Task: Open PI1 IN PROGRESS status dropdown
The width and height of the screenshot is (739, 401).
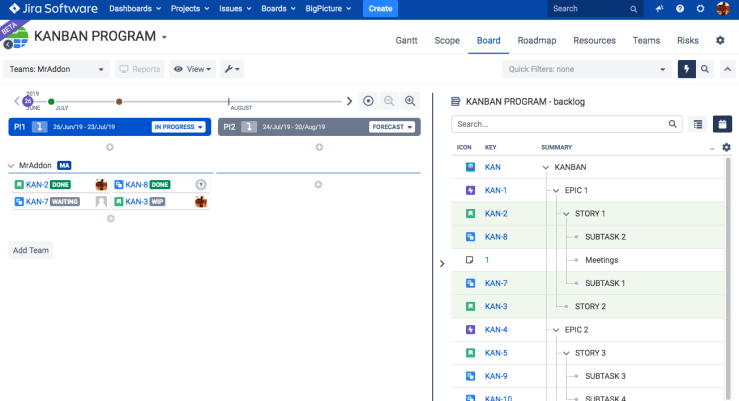Action: (x=179, y=127)
